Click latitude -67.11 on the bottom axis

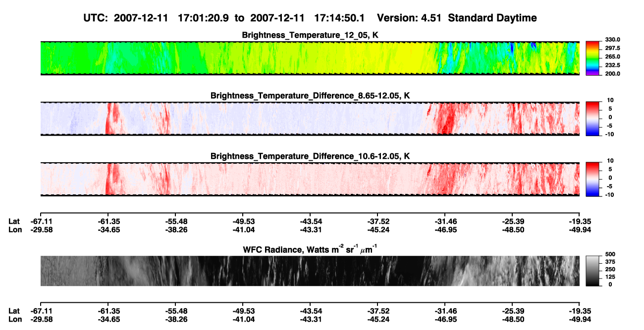pos(41,311)
